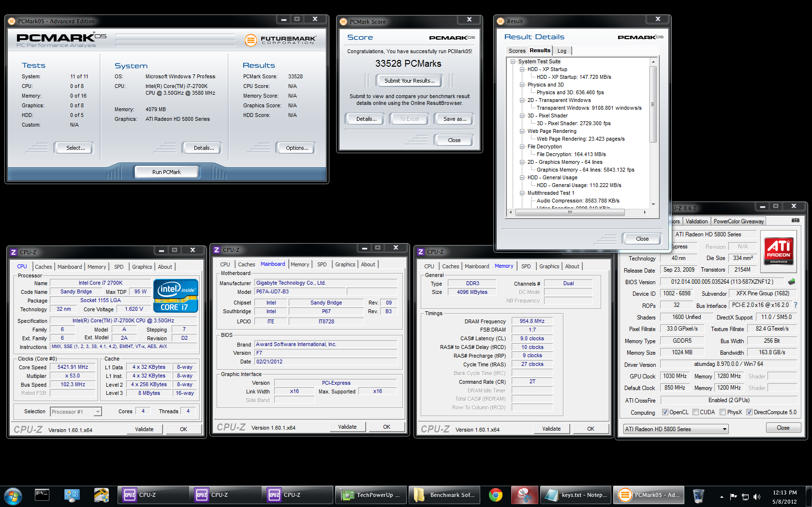Click the Close button in GPU-Z window
This screenshot has width=812, height=507.
783,428
